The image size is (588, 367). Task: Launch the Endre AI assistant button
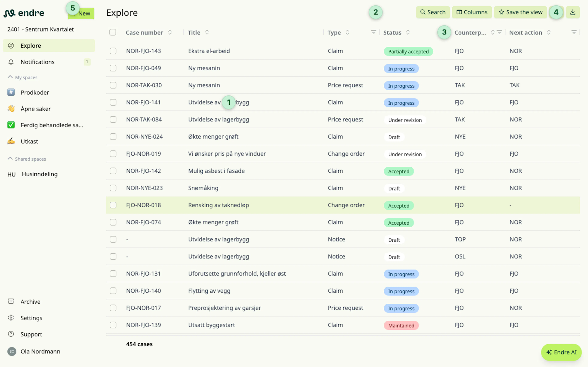[561, 352]
